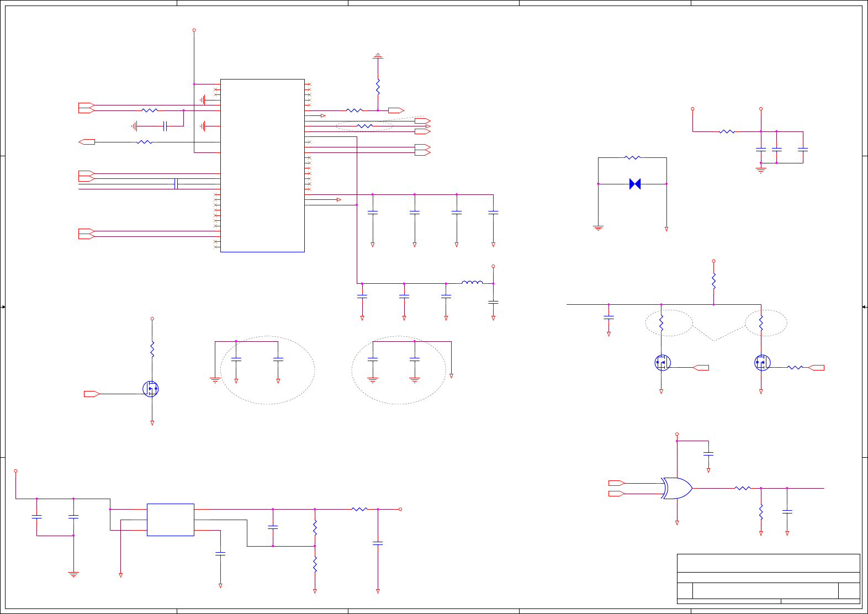Screen dimensions: 868x614
Task: Select the blue bidirectional TVS diode symbol
Action: coord(635,184)
